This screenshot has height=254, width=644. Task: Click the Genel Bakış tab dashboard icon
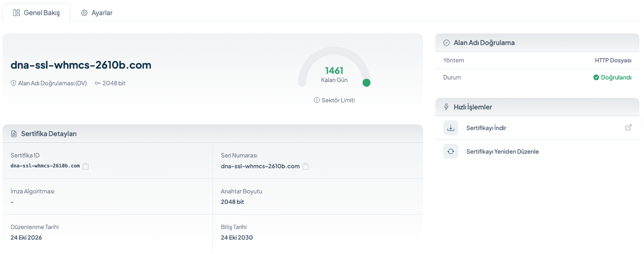(x=16, y=13)
